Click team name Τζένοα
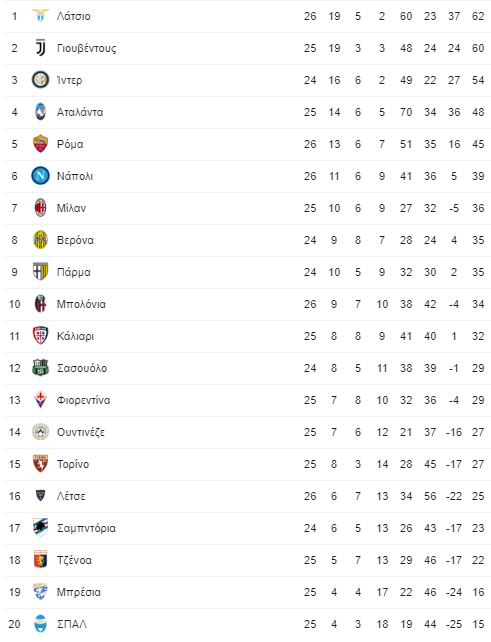This screenshot has width=491, height=642. 74,560
